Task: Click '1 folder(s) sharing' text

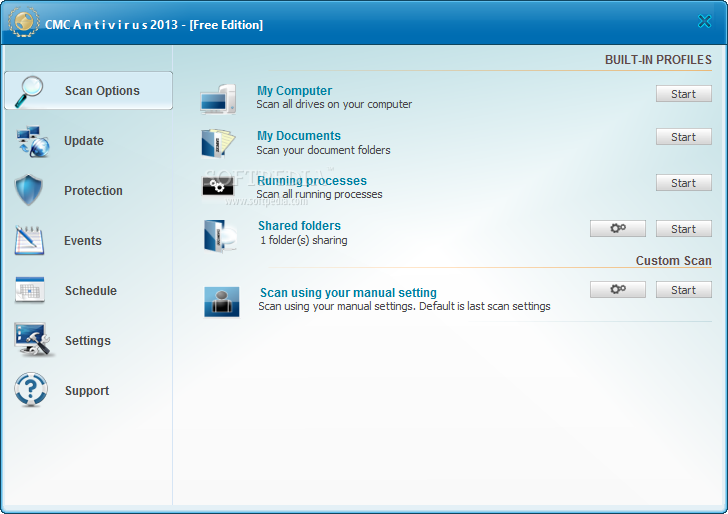Action: [x=304, y=240]
